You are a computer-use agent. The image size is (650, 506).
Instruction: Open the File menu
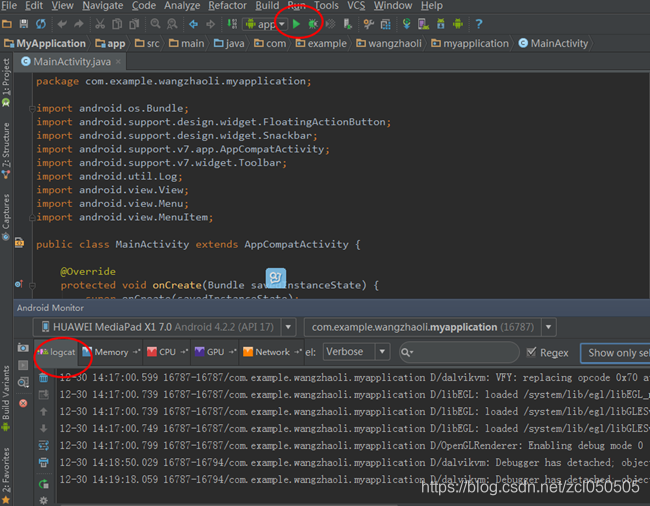pos(9,5)
